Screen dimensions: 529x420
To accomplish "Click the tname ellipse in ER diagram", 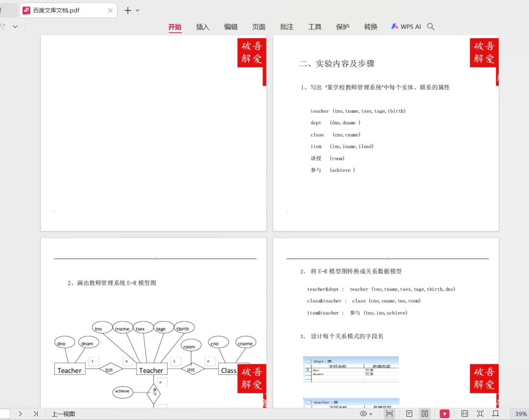I will (122, 327).
